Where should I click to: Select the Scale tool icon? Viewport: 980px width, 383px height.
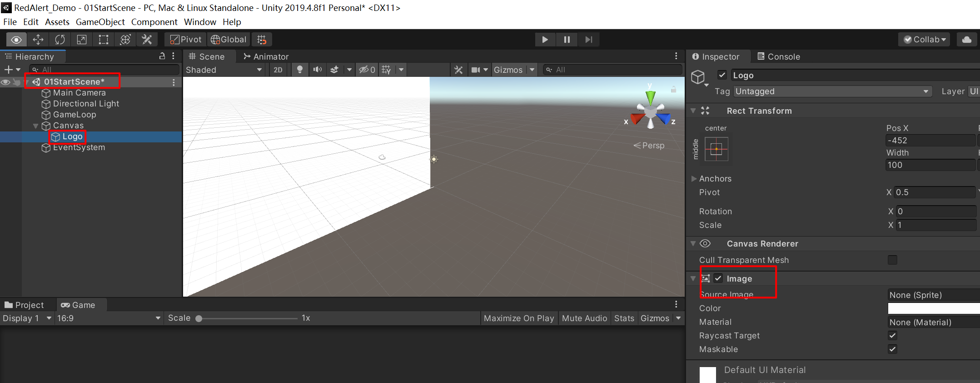(x=82, y=40)
